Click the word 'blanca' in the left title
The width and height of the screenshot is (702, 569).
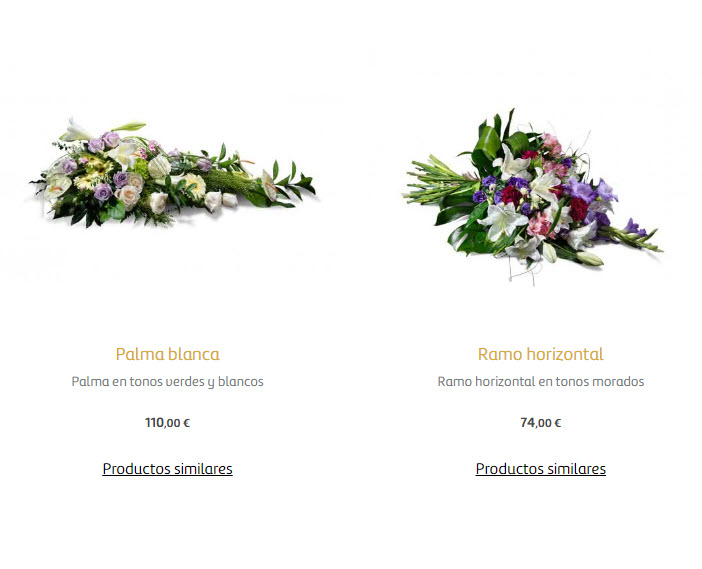194,354
